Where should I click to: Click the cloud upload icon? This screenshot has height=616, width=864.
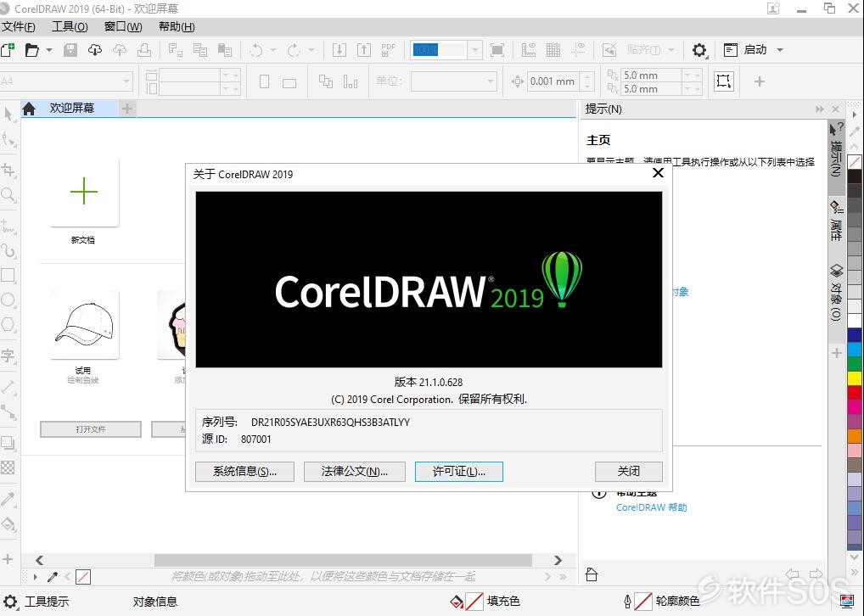click(120, 49)
